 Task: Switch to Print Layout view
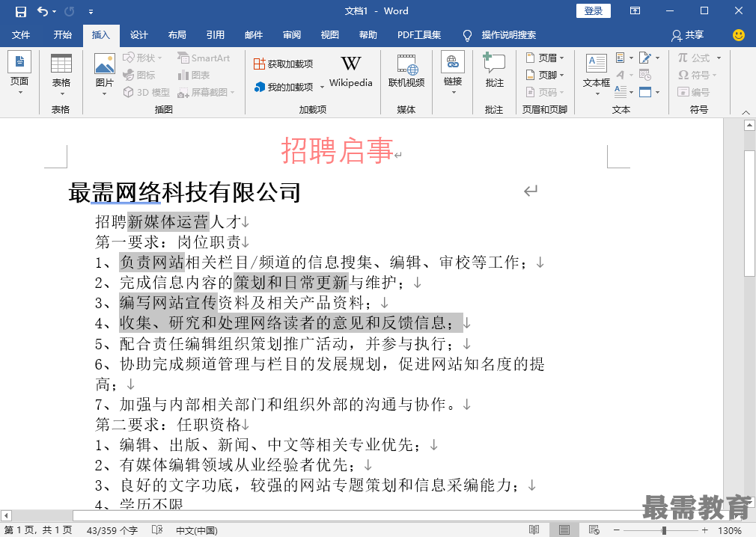(564, 530)
